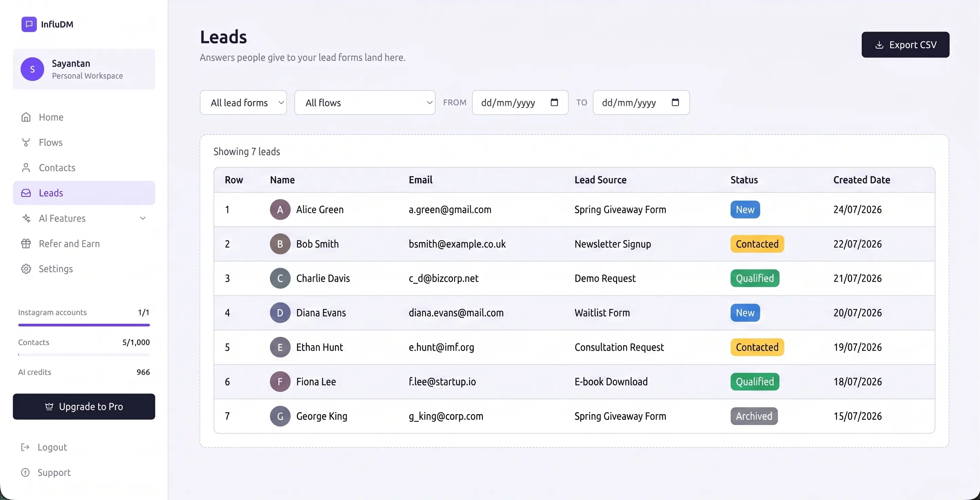Focus the TO date input field
The height and width of the screenshot is (500, 980).
pos(641,103)
